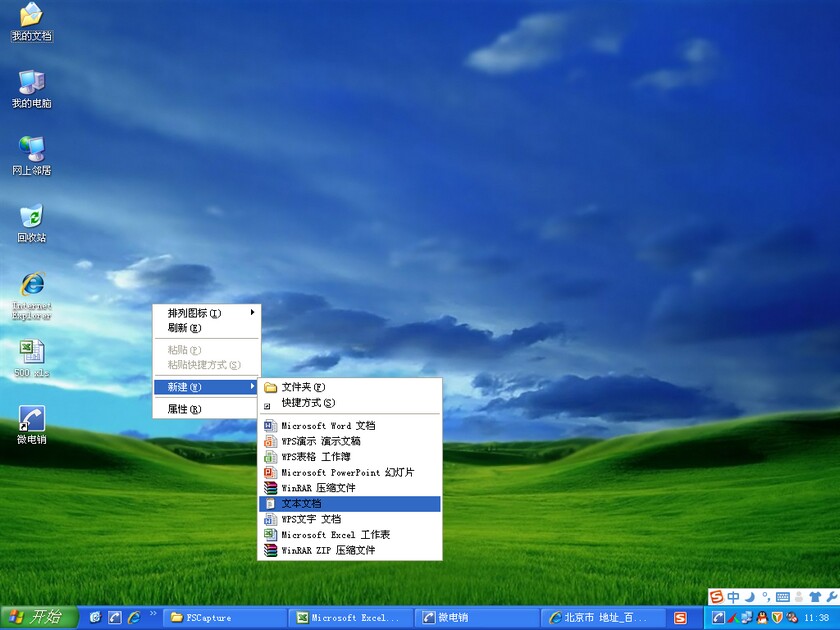This screenshot has height=630, width=840.
Task: Click the red-green tray icon
Action: click(733, 618)
